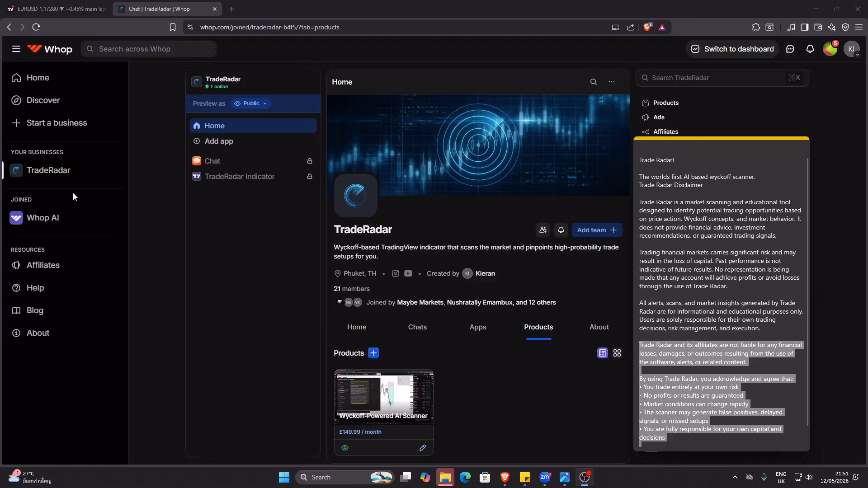
Task: Toggle TradeRadar notifications bell near Add team
Action: point(561,230)
